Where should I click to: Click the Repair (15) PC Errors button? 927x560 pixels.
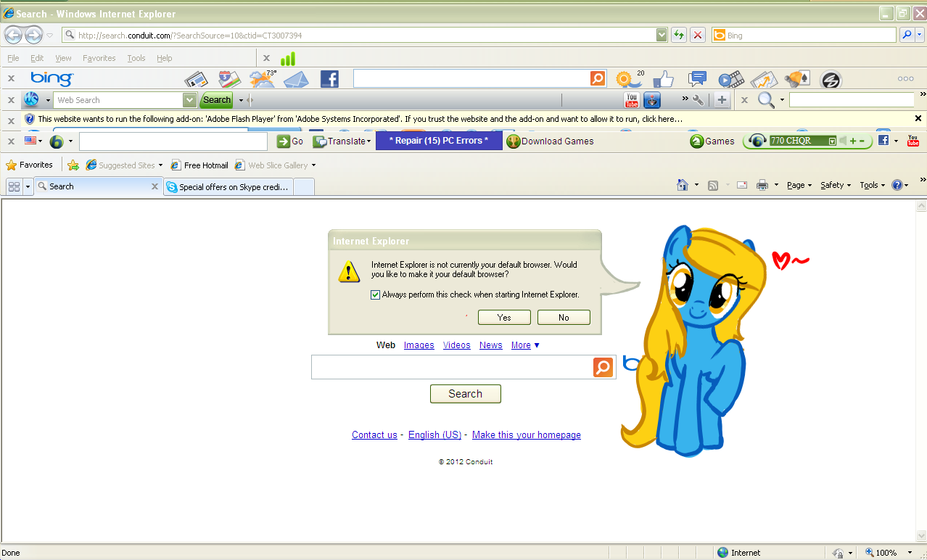[439, 141]
